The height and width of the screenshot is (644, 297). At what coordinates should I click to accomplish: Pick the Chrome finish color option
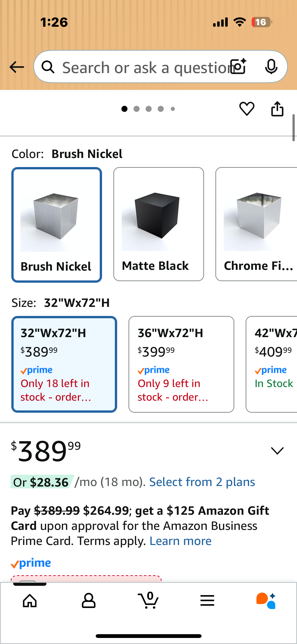click(256, 224)
